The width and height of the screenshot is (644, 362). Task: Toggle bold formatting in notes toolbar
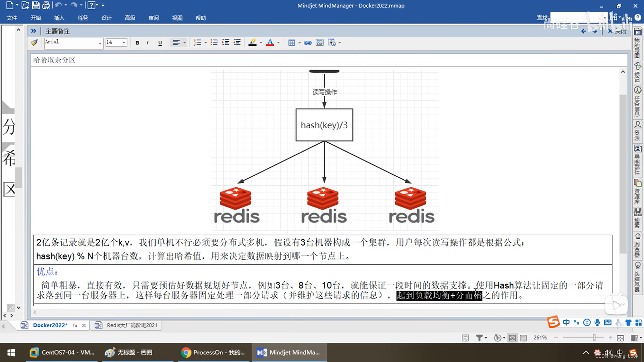click(x=137, y=43)
